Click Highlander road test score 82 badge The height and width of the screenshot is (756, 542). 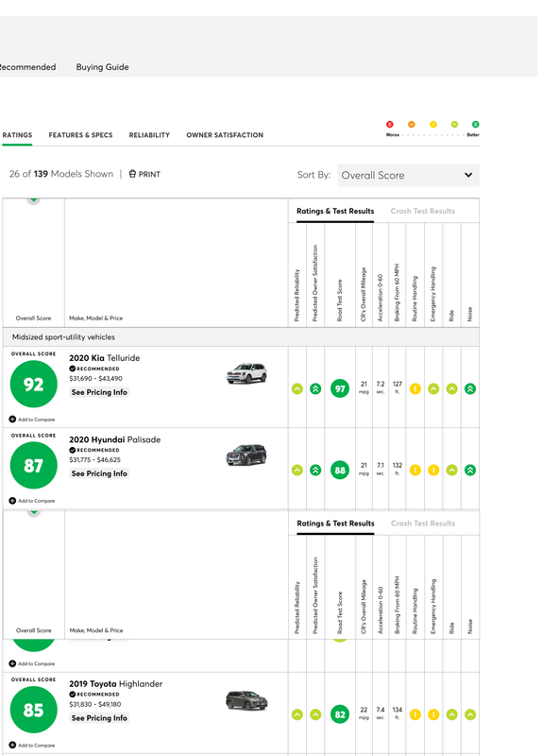click(x=340, y=714)
